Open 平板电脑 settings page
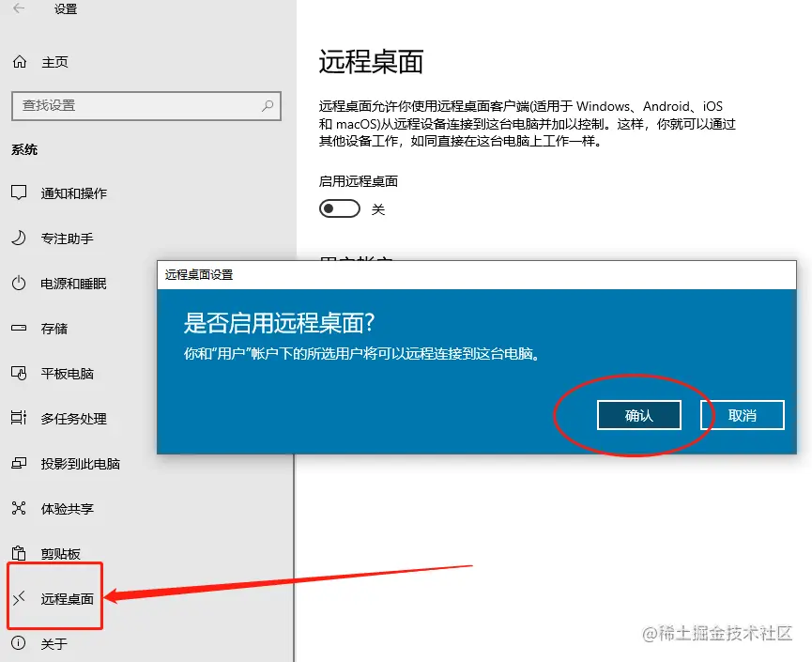 68,374
